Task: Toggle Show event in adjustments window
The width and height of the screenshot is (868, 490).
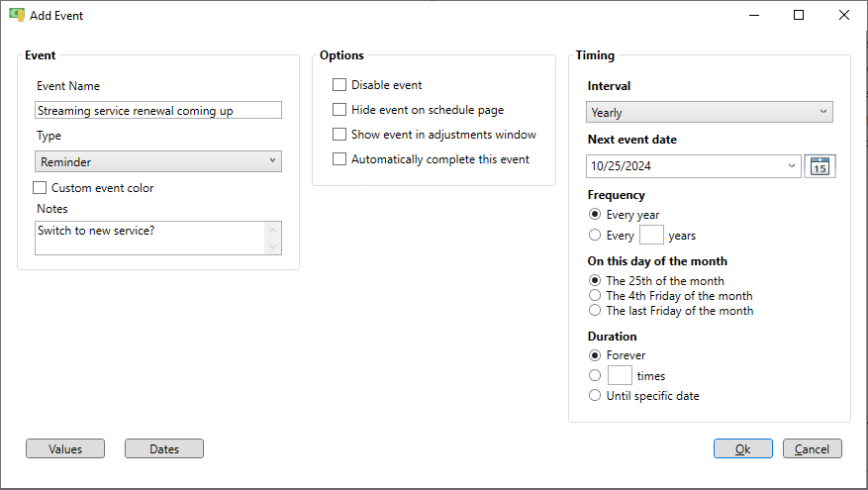Action: (339, 135)
